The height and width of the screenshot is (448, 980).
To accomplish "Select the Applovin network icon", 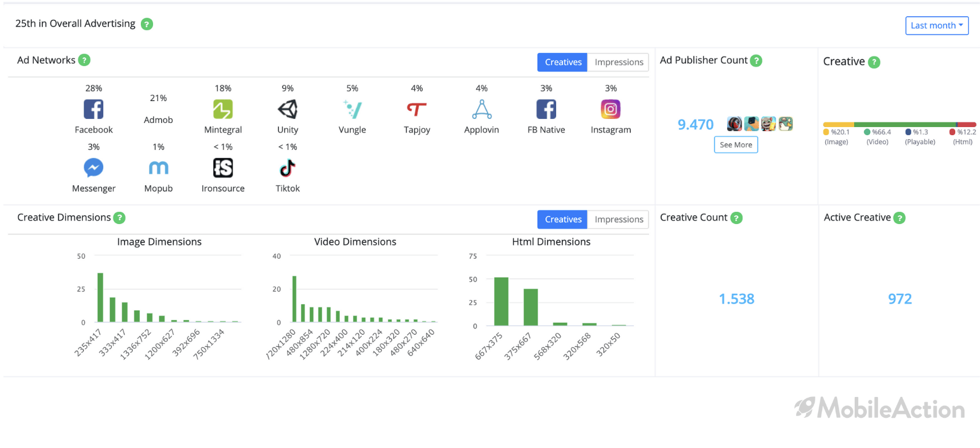I will (x=482, y=109).
